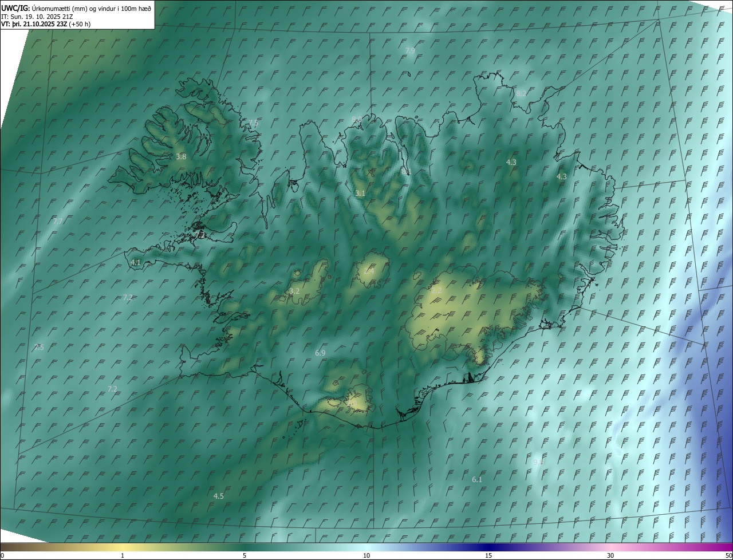
Task: Select the 50 tick on the color scale
Action: point(728,555)
